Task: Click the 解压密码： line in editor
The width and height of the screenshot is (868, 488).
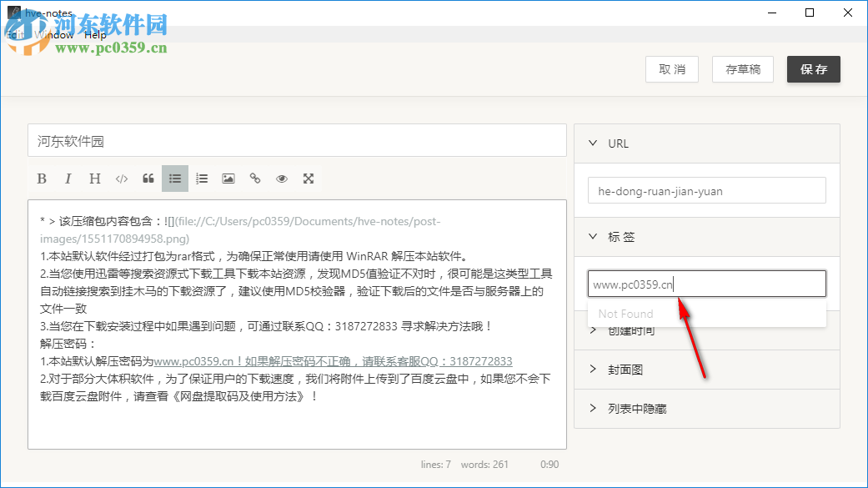Action: point(68,344)
